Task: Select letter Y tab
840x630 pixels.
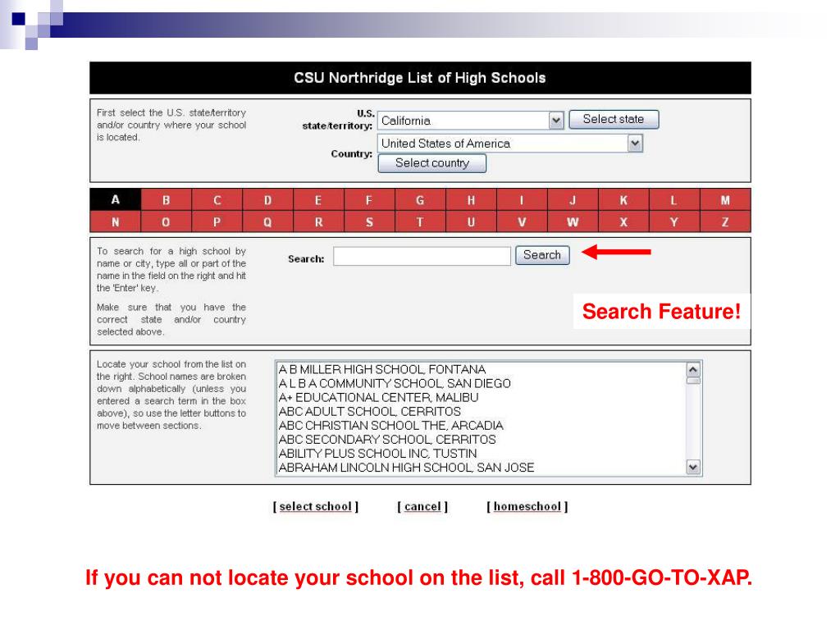Action: (x=674, y=221)
